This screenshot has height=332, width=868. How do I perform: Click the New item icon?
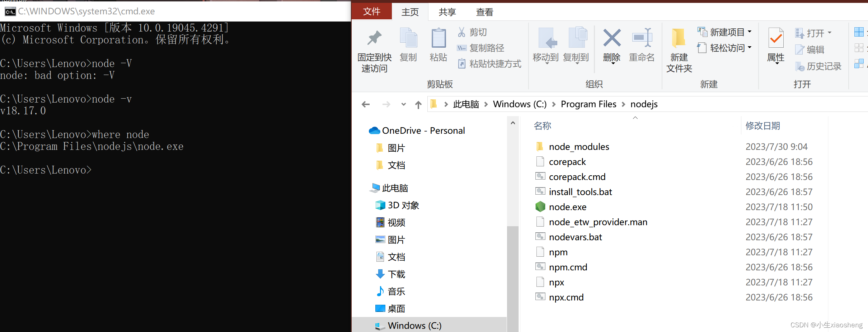click(x=702, y=32)
